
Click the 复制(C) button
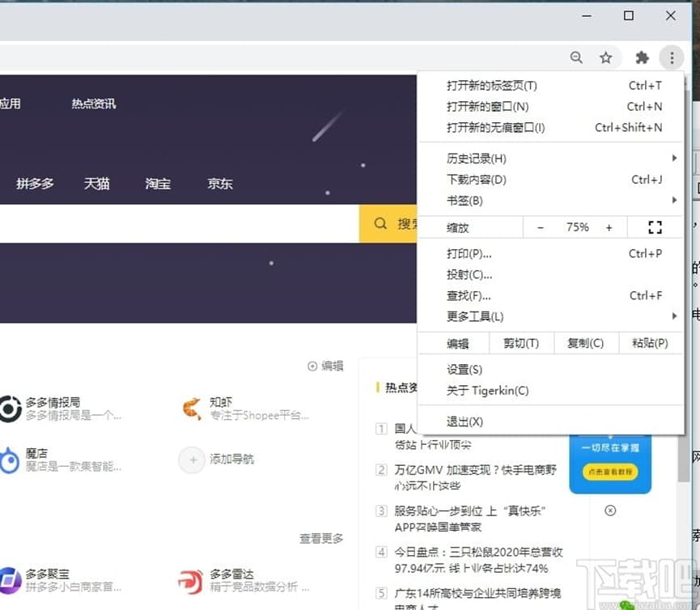586,343
